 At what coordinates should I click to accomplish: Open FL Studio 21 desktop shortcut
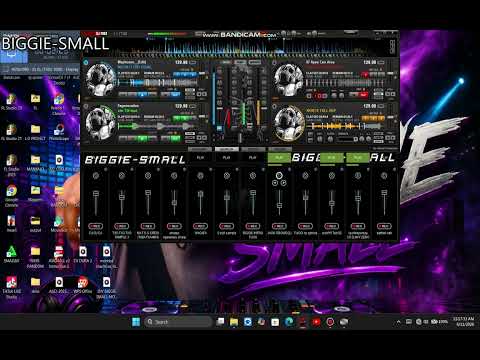click(x=12, y=132)
